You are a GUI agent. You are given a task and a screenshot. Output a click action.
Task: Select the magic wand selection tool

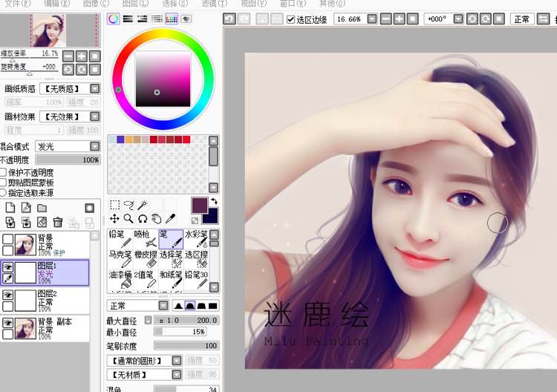point(142,204)
